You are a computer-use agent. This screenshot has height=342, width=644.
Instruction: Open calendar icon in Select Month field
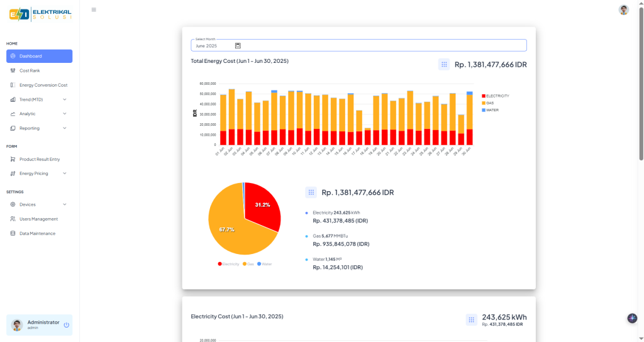point(238,46)
